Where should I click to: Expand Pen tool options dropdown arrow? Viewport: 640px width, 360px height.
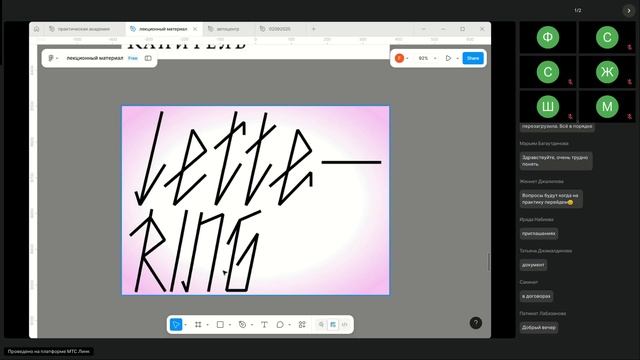[252, 325]
